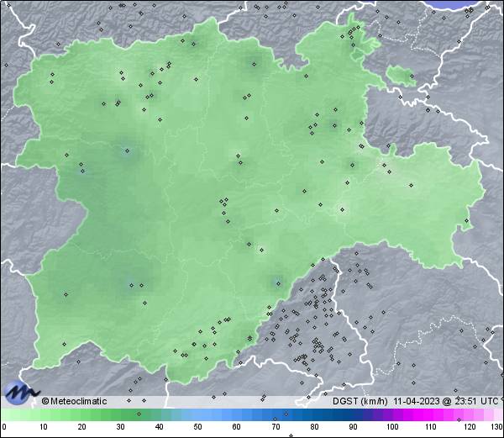This screenshot has width=504, height=438.
Task: Click the scale value 110
Action: pyautogui.click(x=431, y=427)
